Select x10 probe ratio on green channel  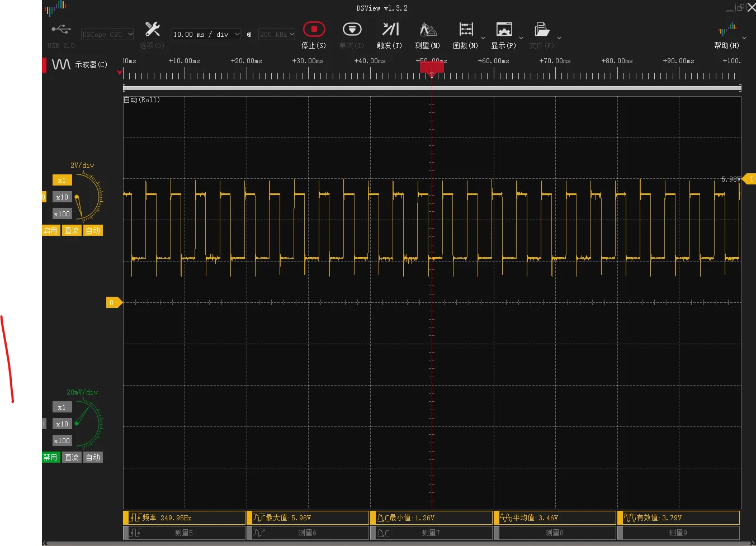click(x=62, y=424)
